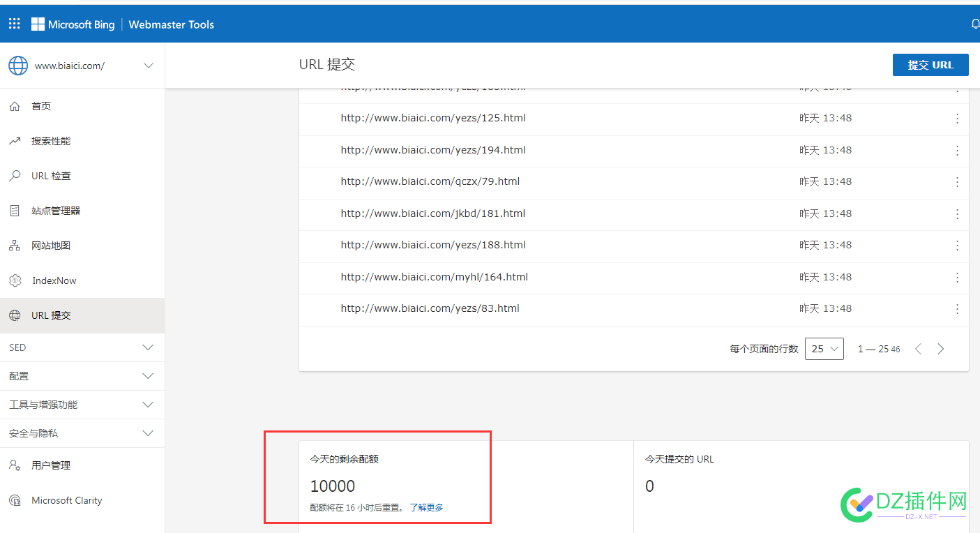Open more options for qczx/79.html row
Viewport: 980px width, 533px height.
(x=957, y=182)
